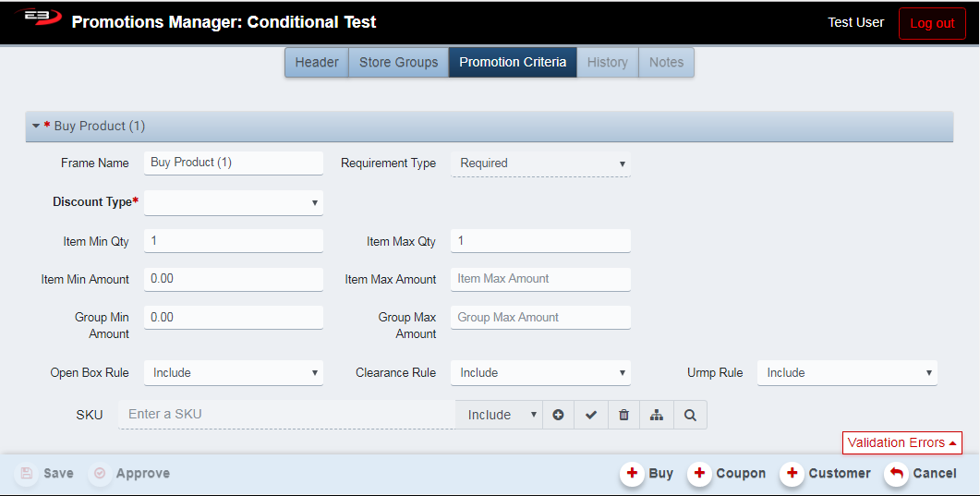Open the Clearance Rule dropdown
The width and height of the screenshot is (980, 496).
(540, 373)
